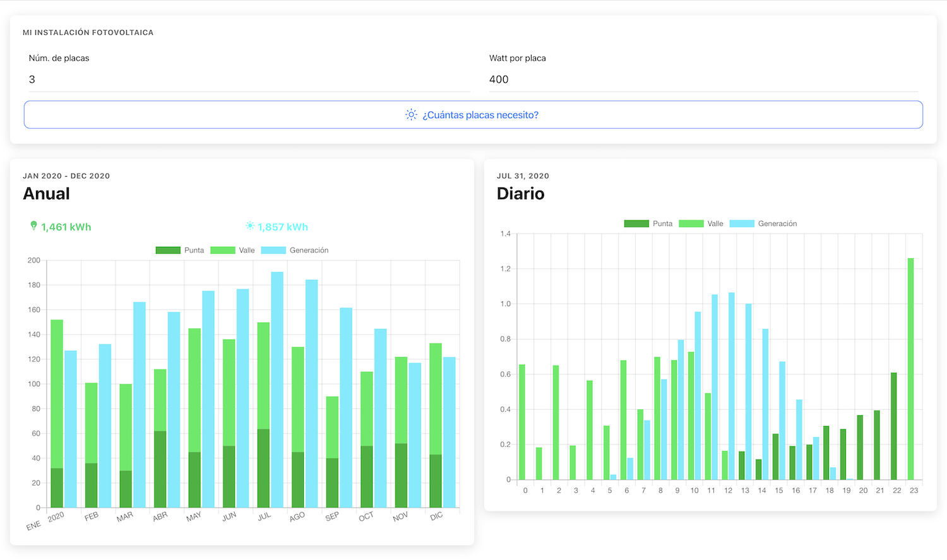This screenshot has width=947, height=560.
Task: Toggle Generación label in the Anual legend
Action: [309, 251]
